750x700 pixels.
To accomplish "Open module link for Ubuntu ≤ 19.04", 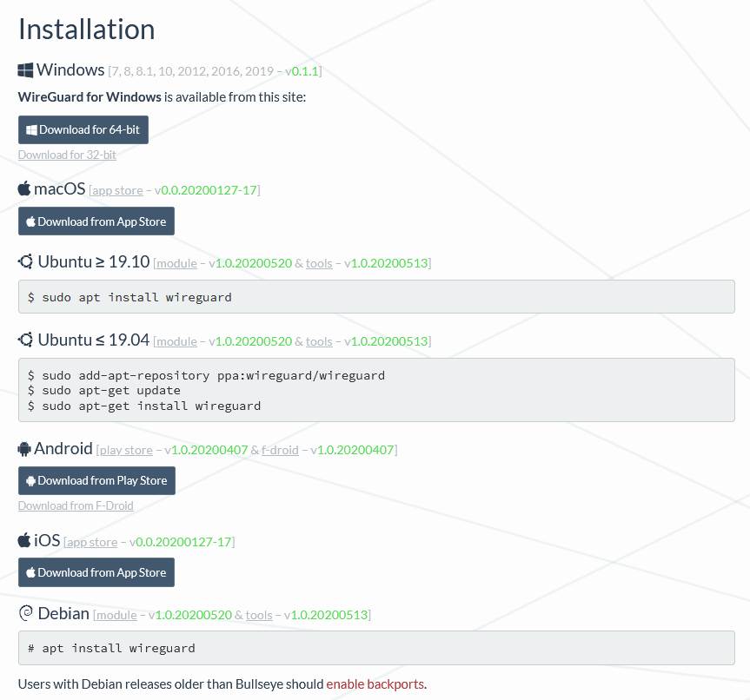I will click(x=176, y=341).
